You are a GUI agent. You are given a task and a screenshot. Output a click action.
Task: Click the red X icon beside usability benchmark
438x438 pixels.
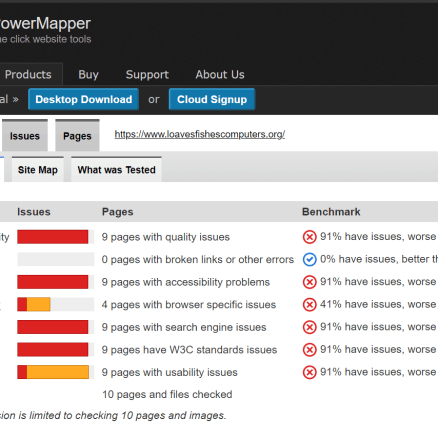tap(309, 372)
